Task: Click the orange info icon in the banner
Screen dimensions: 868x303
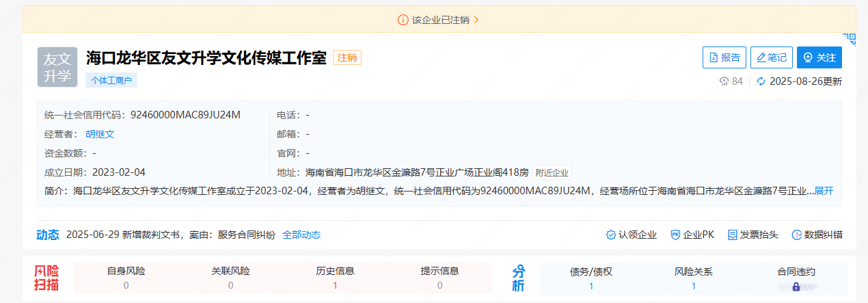Action: [403, 20]
